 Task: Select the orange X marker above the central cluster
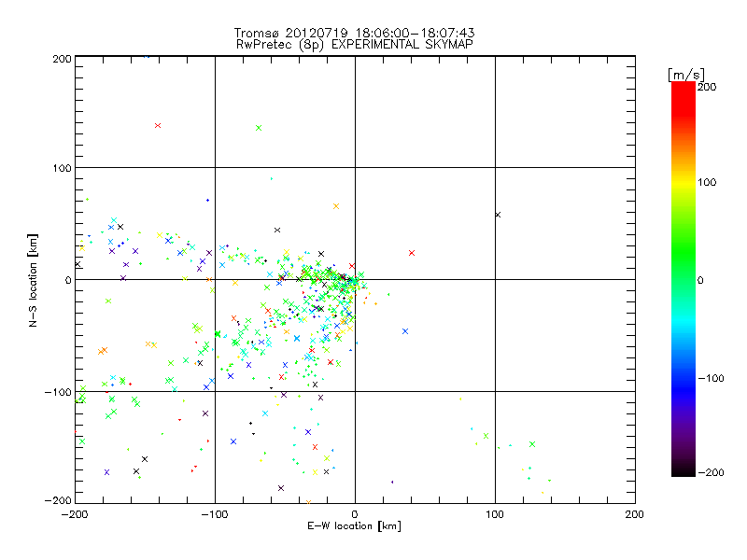coord(336,206)
